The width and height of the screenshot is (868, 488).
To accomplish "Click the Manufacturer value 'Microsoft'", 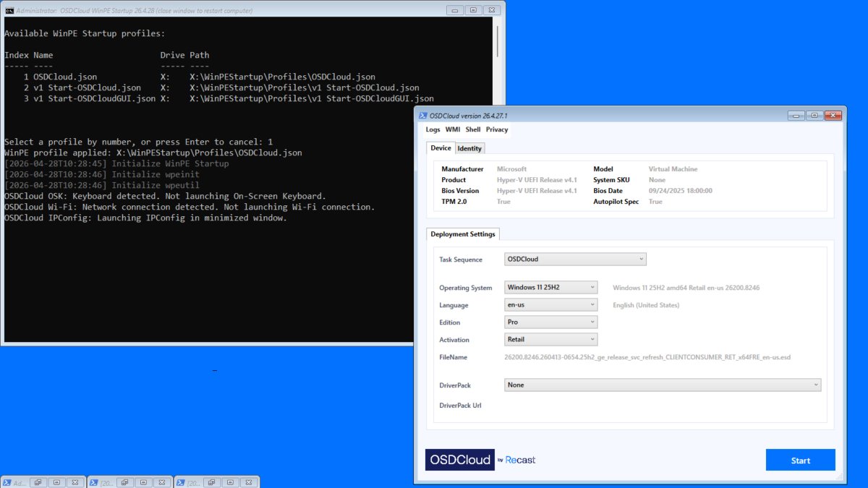I will point(511,169).
